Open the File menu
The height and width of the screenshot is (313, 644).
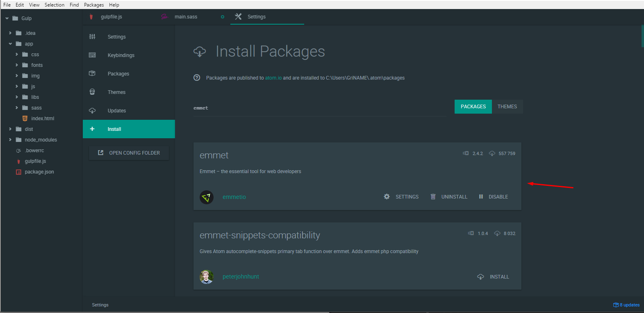[7, 5]
